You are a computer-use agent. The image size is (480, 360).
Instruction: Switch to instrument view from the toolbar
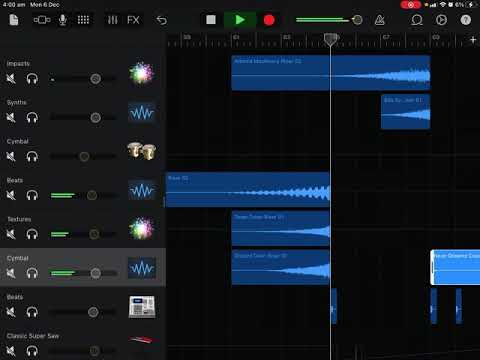(42, 20)
